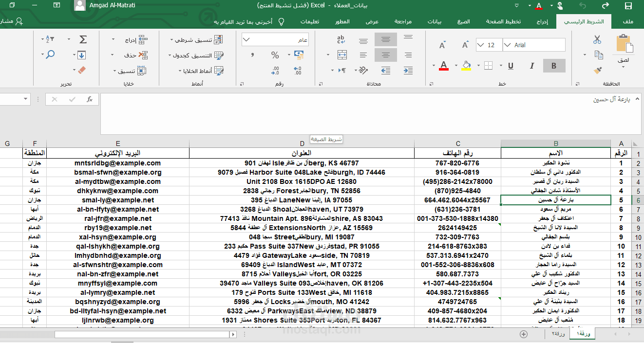Add a new sheet with the plus button

coord(524,334)
